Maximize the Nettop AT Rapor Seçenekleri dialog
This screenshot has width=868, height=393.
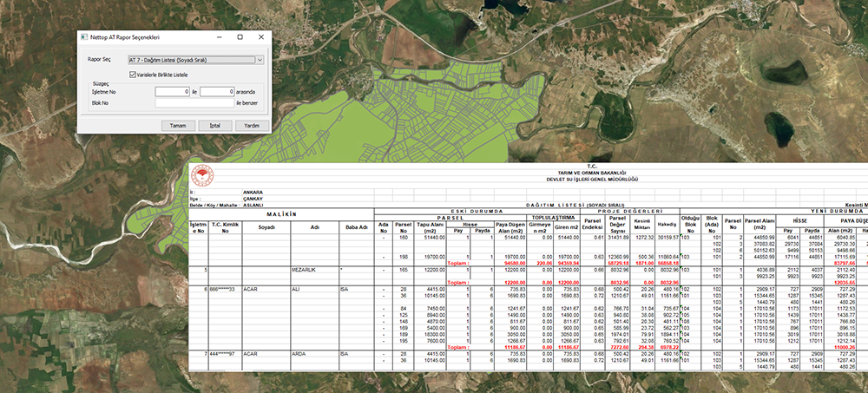click(x=242, y=38)
